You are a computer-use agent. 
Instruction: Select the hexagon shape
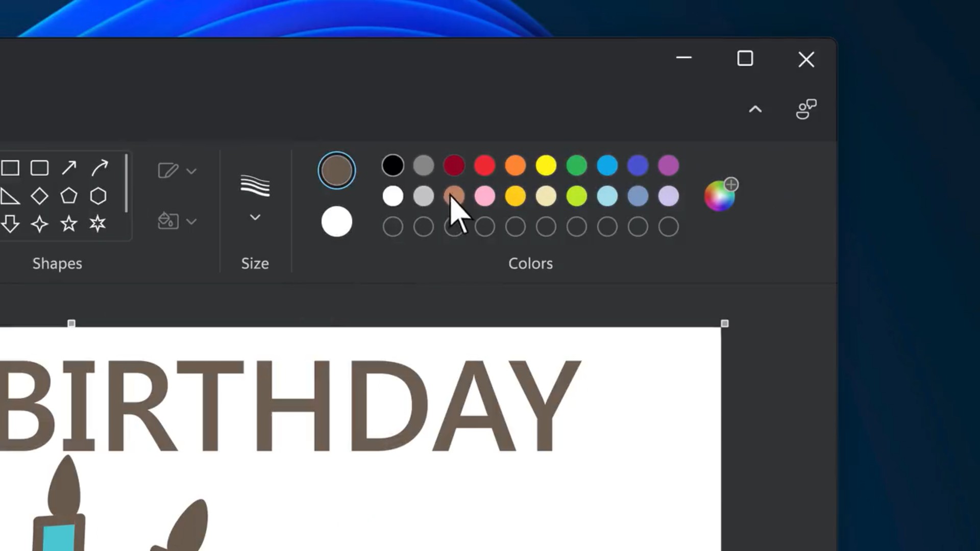[x=98, y=196]
